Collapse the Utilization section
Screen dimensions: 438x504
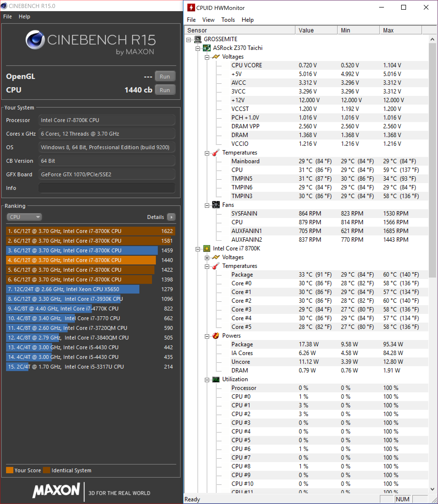tap(207, 380)
